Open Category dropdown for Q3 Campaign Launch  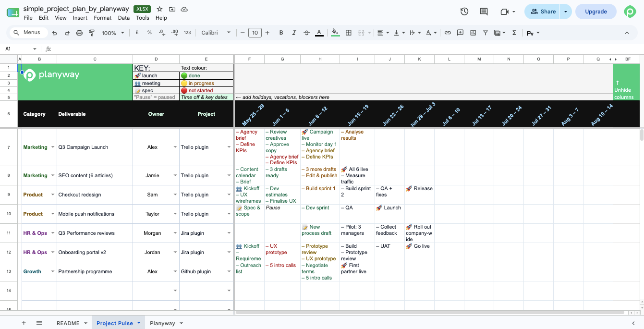pos(53,147)
